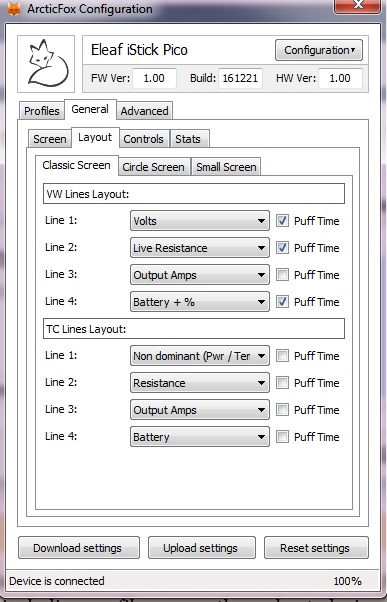
Task: Uncheck Puff Time for VW Line 2
Action: [283, 248]
